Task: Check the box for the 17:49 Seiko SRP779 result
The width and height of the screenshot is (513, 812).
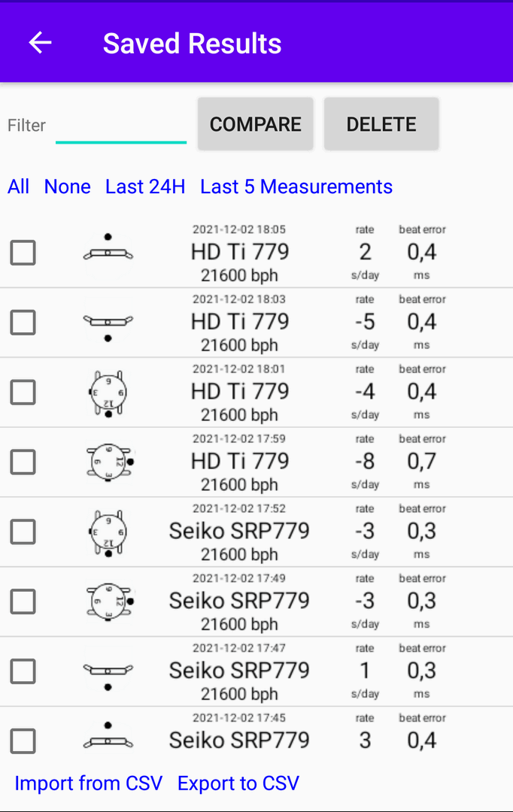Action: 23,601
